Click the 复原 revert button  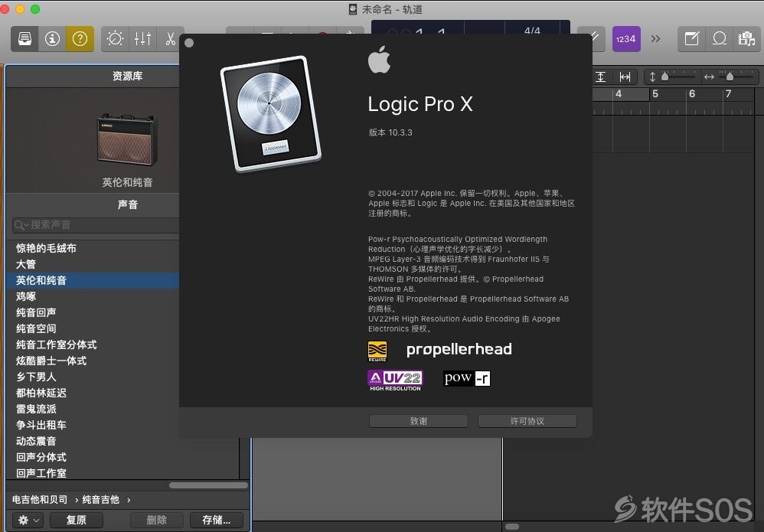76,520
